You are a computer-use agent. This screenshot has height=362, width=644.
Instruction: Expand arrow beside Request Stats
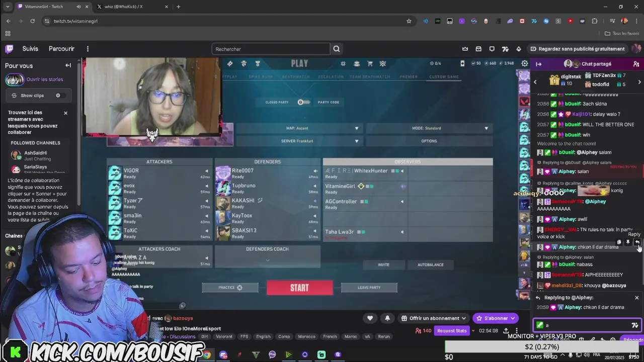tap(473, 330)
